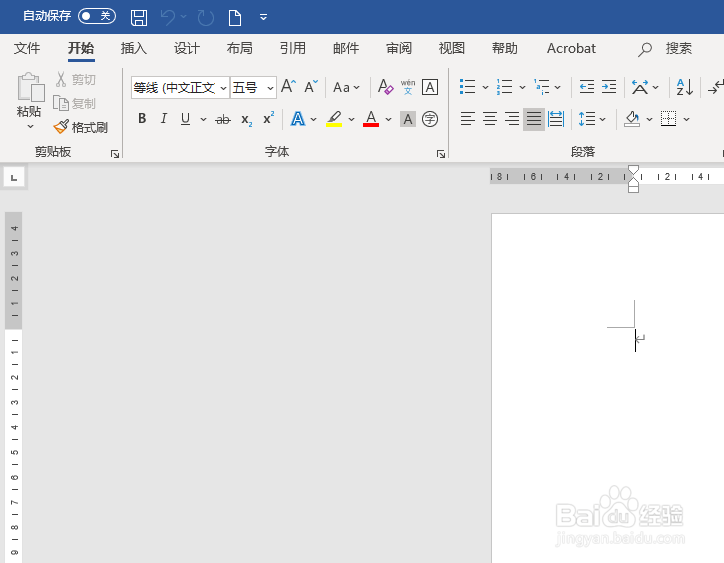Go to the 布局 (Layout) tab
Viewport: 724px width, 563px height.
tap(240, 48)
